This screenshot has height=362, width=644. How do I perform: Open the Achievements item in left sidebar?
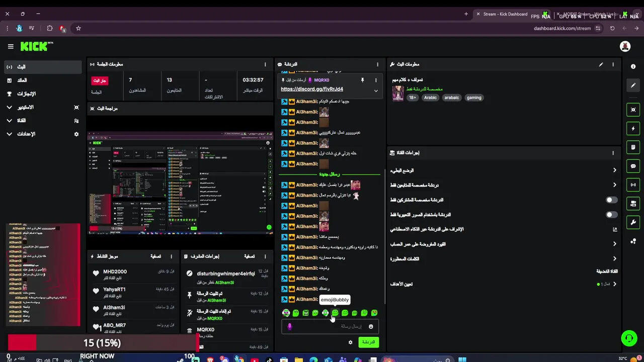coord(43,94)
